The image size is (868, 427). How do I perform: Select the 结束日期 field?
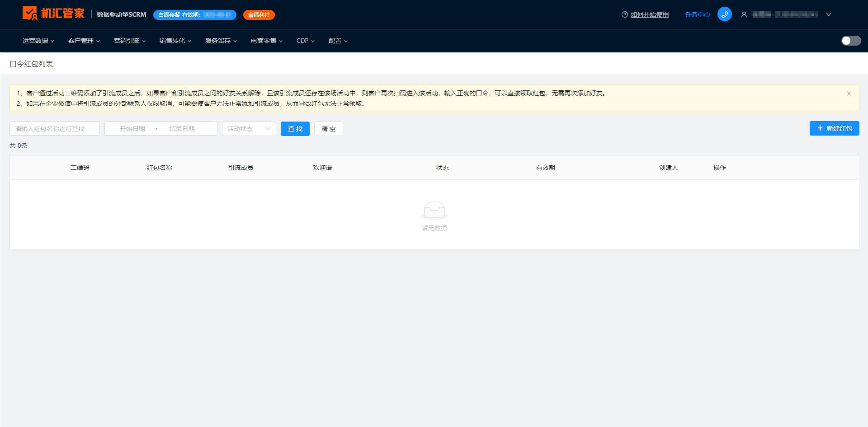point(182,129)
